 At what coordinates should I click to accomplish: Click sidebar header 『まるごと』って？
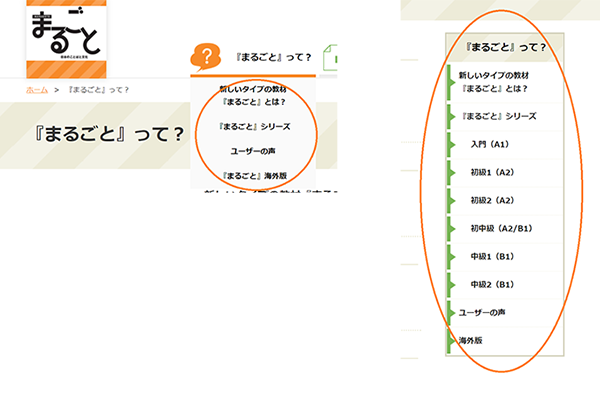tap(505, 47)
